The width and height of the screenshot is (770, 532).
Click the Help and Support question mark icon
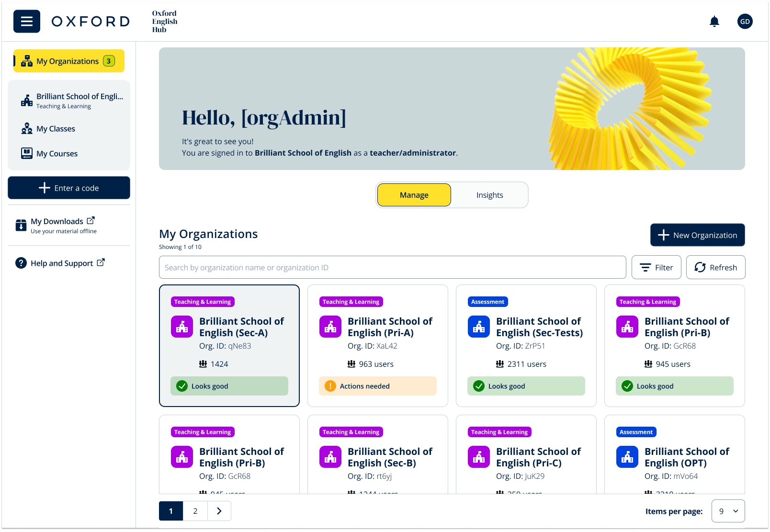pyautogui.click(x=22, y=263)
